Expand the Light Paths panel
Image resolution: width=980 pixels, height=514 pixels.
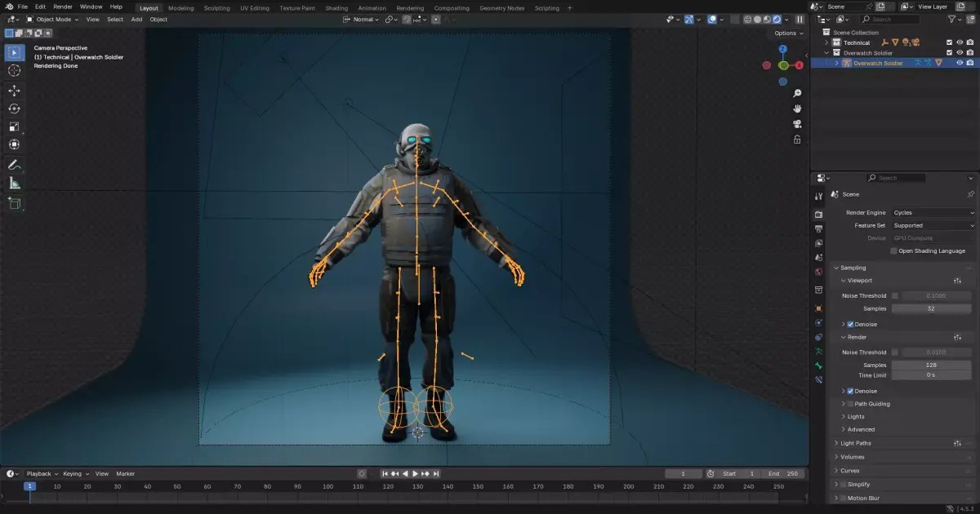click(855, 443)
